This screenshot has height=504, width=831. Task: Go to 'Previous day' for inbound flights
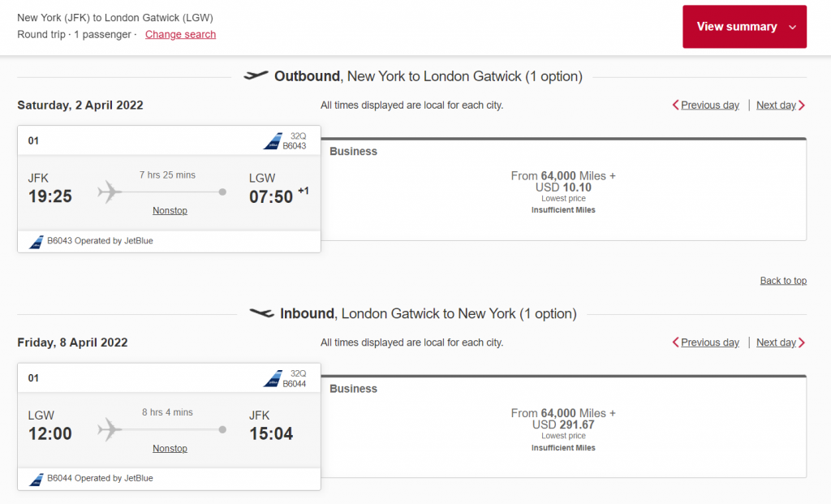click(711, 342)
